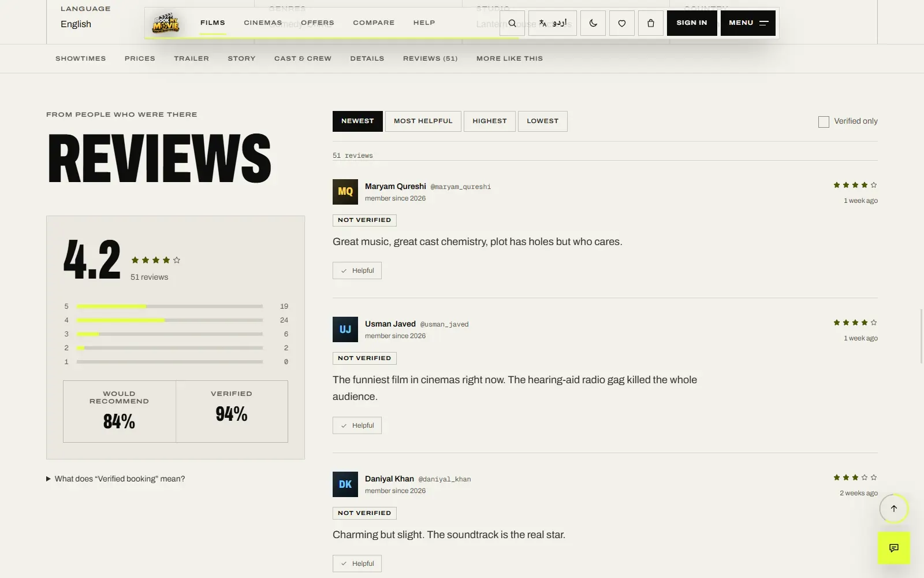This screenshot has height=578, width=924.
Task: Jump to Cast & Crew section
Action: click(x=303, y=58)
